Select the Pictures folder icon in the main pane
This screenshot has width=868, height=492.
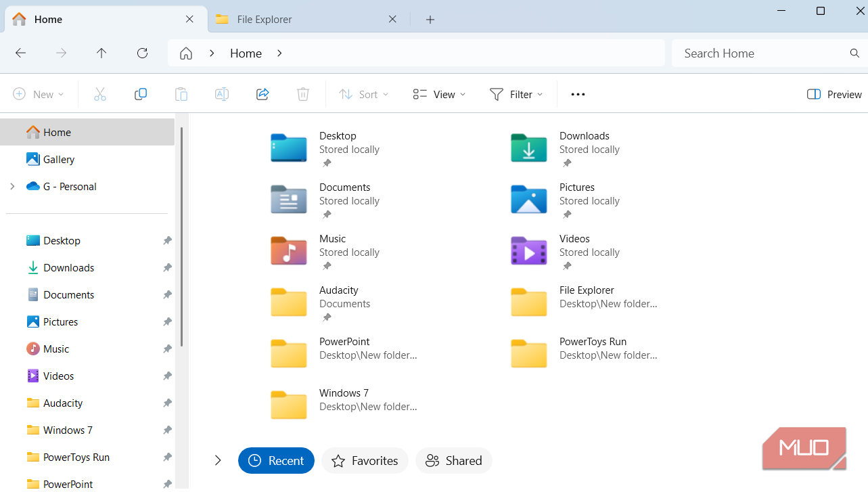click(529, 200)
